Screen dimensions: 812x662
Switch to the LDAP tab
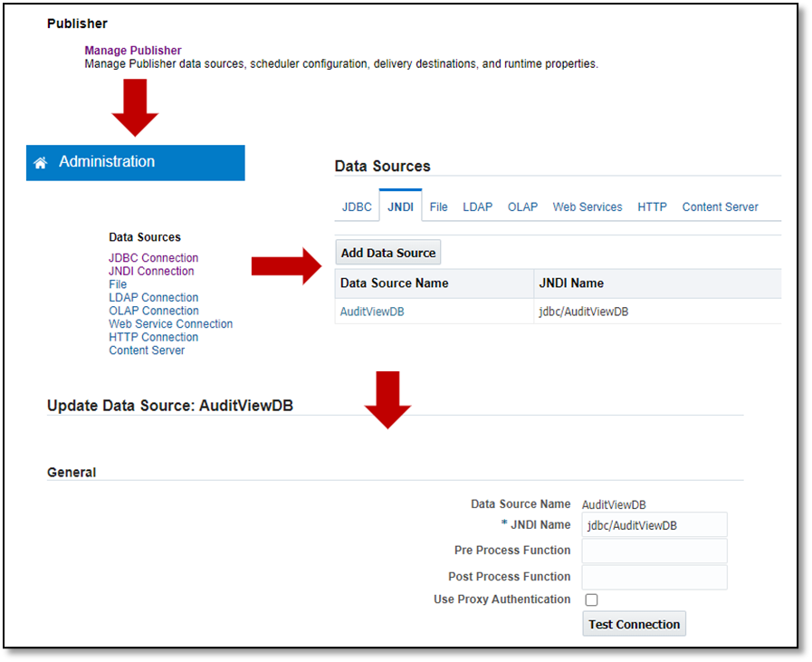click(478, 206)
